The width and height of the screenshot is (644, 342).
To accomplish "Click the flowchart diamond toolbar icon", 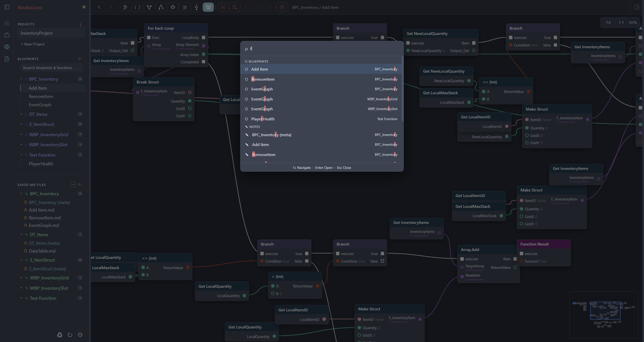I will coord(196,7).
